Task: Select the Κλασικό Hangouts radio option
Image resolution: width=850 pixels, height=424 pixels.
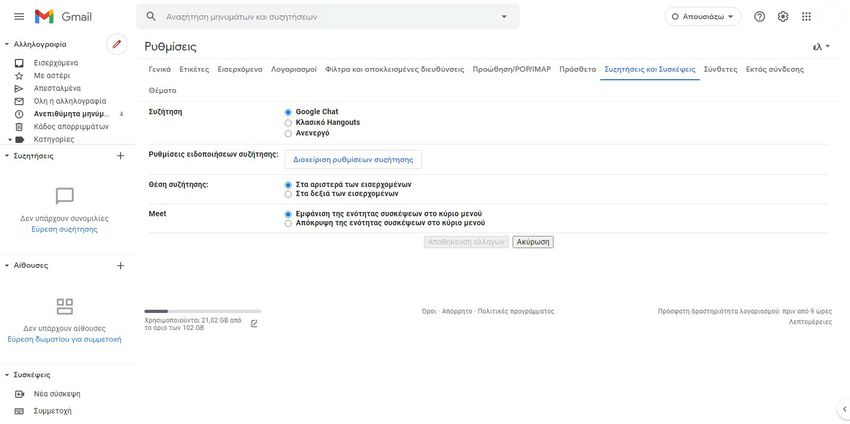Action: [x=288, y=123]
